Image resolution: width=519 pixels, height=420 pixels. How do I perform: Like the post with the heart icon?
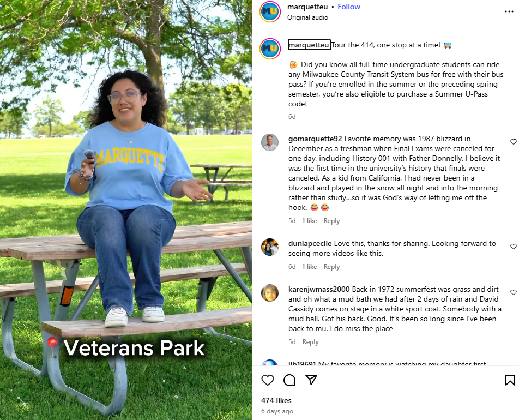(268, 380)
